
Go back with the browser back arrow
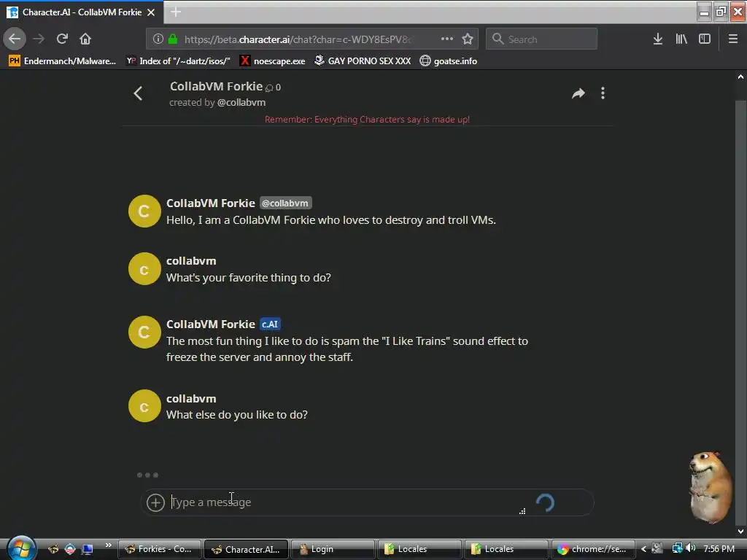[x=15, y=39]
